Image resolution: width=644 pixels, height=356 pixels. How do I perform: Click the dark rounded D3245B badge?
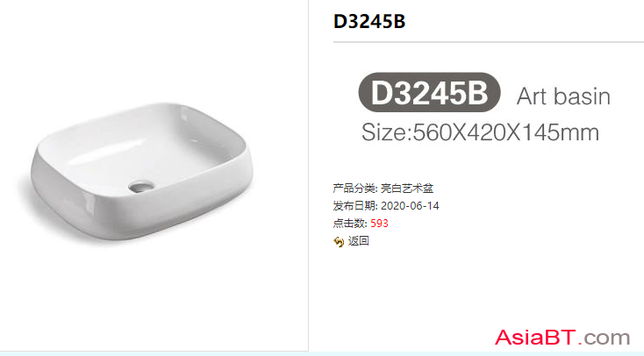430,92
